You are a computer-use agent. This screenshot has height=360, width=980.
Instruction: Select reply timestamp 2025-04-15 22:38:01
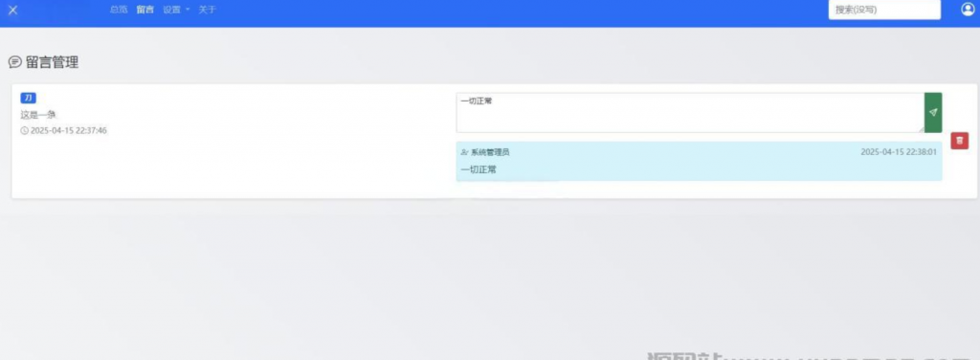(x=899, y=152)
